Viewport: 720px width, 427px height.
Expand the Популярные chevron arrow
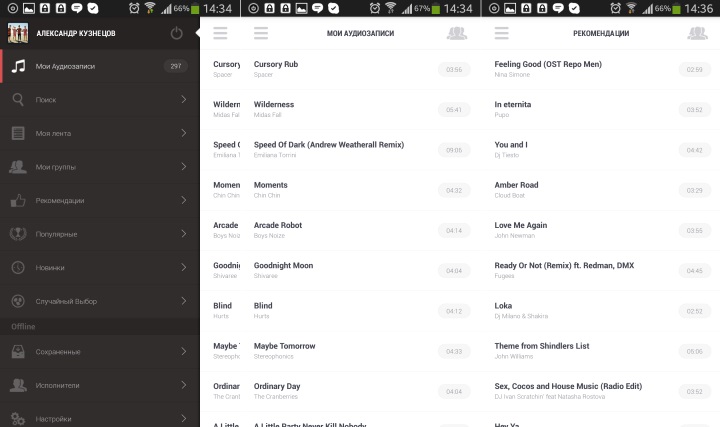click(184, 234)
